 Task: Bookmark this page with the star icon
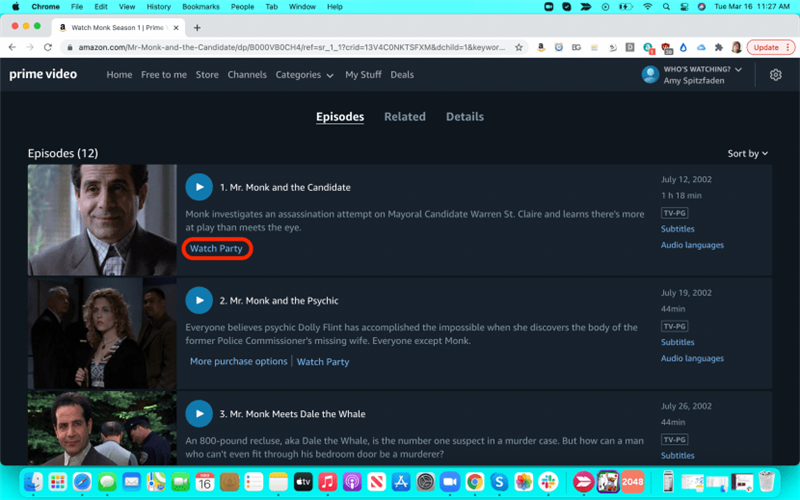519,47
